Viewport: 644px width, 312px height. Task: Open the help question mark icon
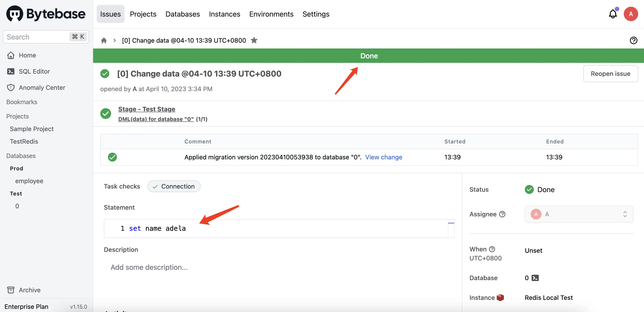(x=633, y=40)
